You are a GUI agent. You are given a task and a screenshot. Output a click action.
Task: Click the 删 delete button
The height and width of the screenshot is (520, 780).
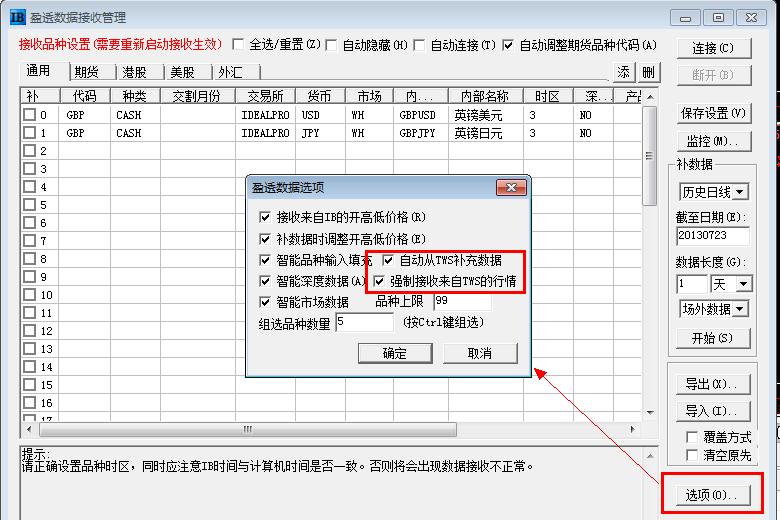tap(649, 72)
